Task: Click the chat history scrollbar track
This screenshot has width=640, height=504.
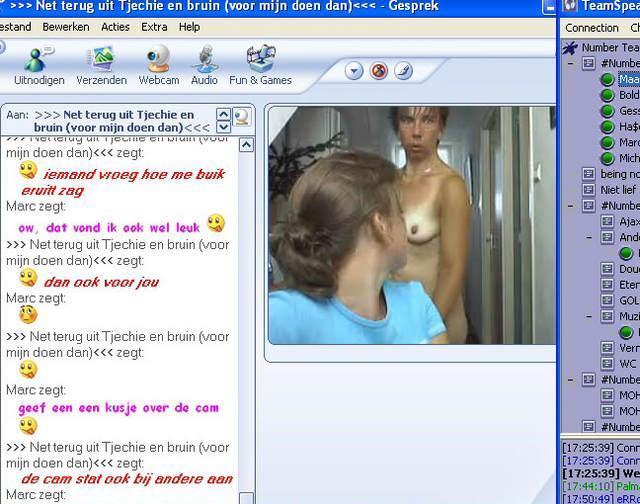Action: pyautogui.click(x=246, y=322)
